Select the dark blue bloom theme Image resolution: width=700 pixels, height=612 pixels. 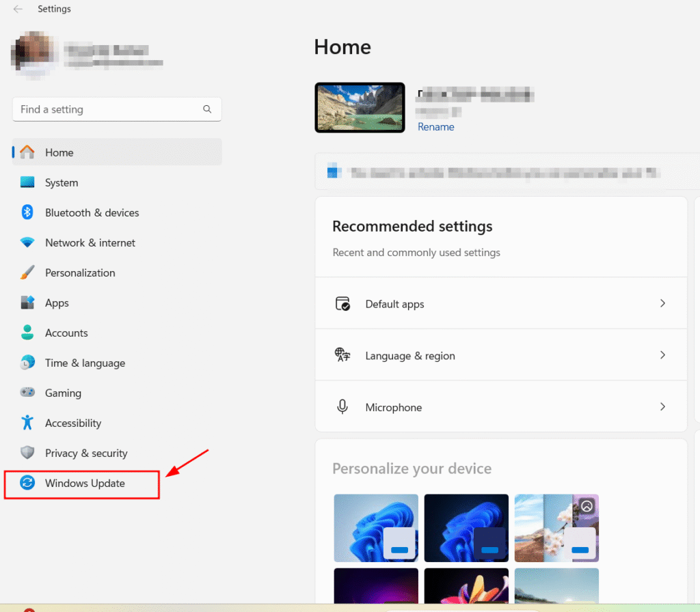point(466,528)
